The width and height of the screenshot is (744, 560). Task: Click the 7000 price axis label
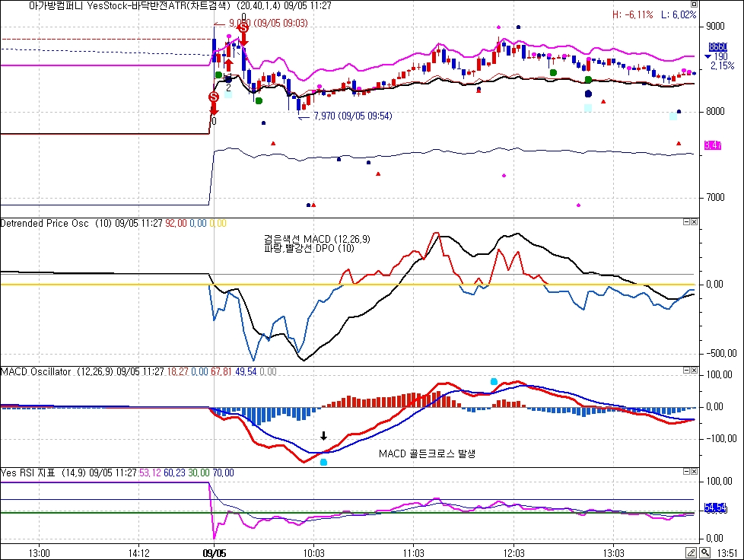pos(715,197)
